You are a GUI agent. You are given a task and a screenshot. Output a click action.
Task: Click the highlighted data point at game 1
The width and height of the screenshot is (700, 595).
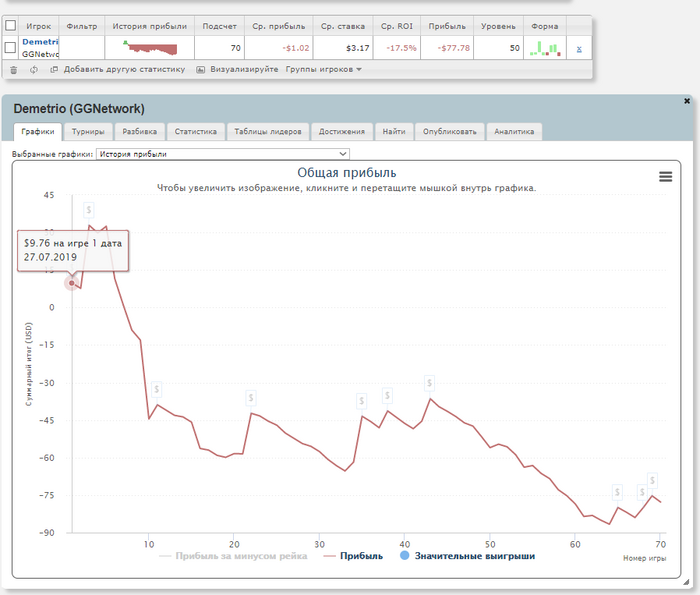click(71, 283)
